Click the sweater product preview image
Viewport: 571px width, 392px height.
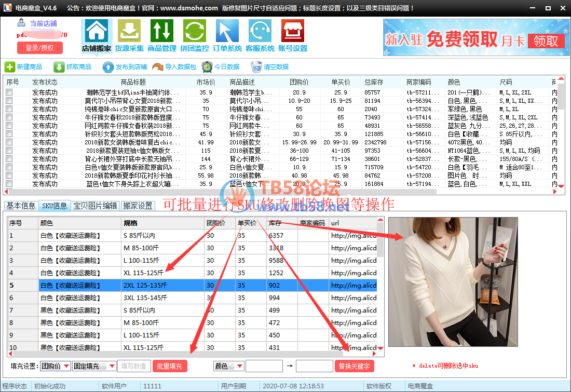coord(453,282)
